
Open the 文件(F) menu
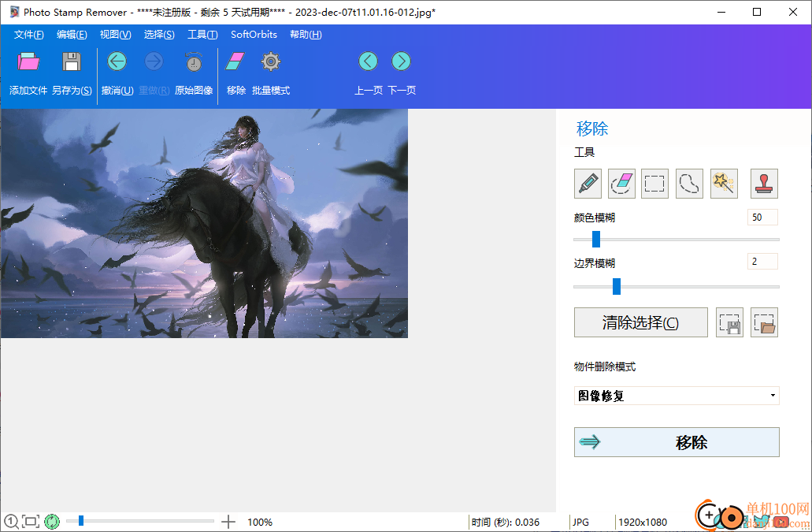pos(28,35)
